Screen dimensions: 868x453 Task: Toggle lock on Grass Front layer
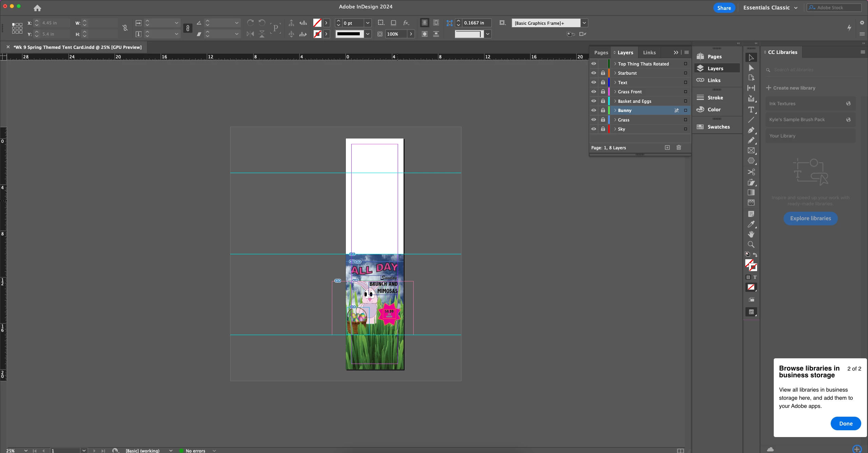tap(603, 92)
